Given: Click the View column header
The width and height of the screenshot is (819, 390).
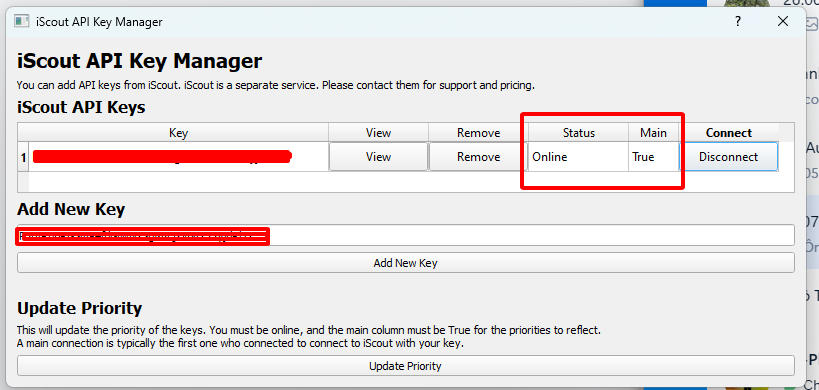Looking at the screenshot, I should tap(379, 133).
